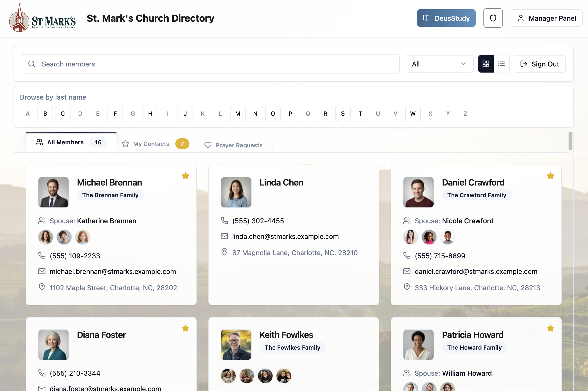The width and height of the screenshot is (588, 391).
Task: Click the search magnifier icon
Action: click(x=32, y=64)
